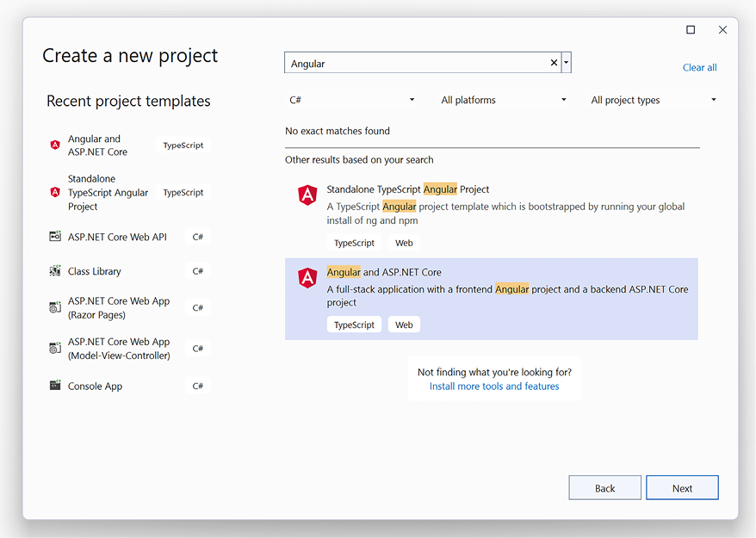The width and height of the screenshot is (756, 538).
Task: Click TypeScript tag under Standalone TypeScript result
Action: pos(354,243)
